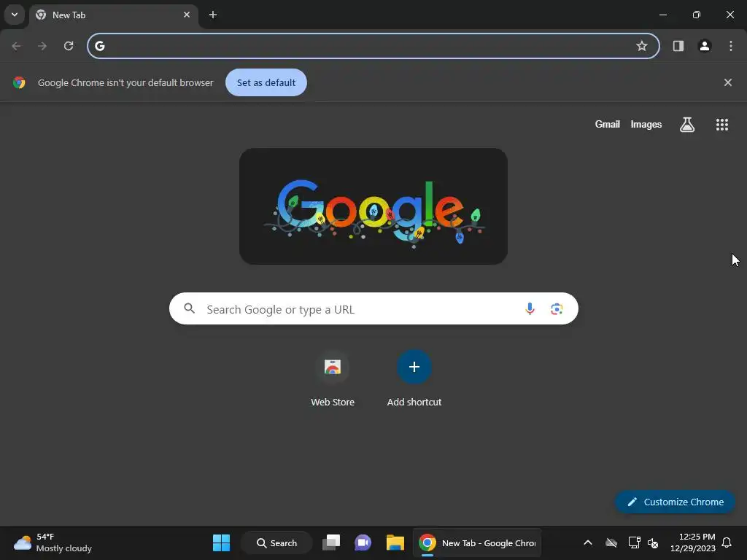This screenshot has width=747, height=560.
Task: Open the notifications bell icon
Action: 727,542
